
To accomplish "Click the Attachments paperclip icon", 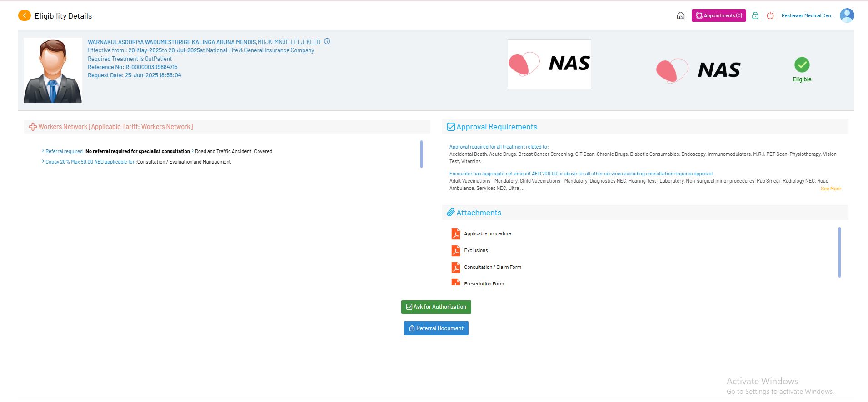I will pyautogui.click(x=451, y=213).
